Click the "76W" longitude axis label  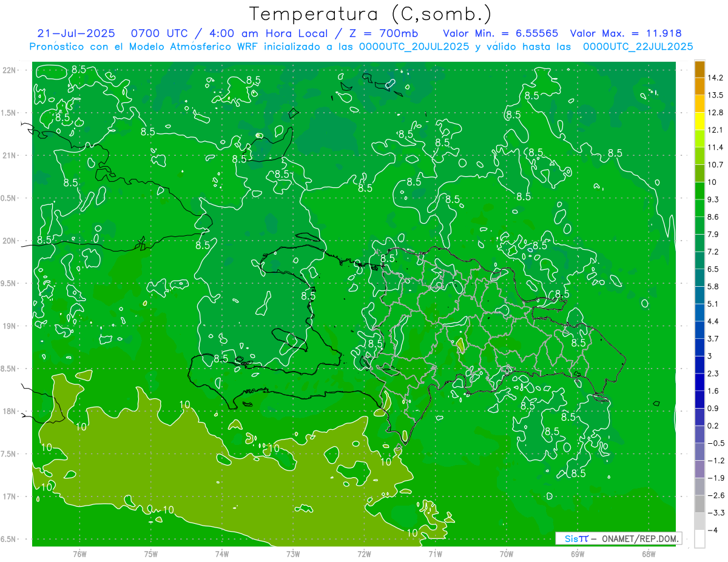(x=79, y=554)
